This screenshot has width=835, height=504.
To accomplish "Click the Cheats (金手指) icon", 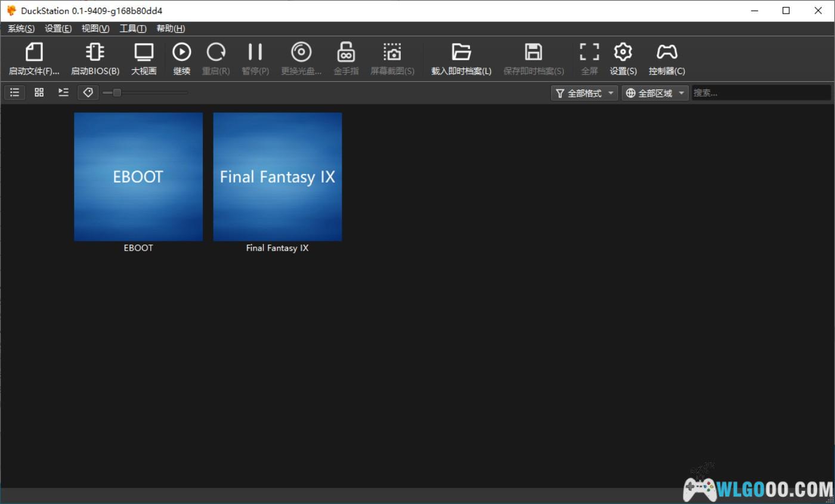I will [346, 52].
